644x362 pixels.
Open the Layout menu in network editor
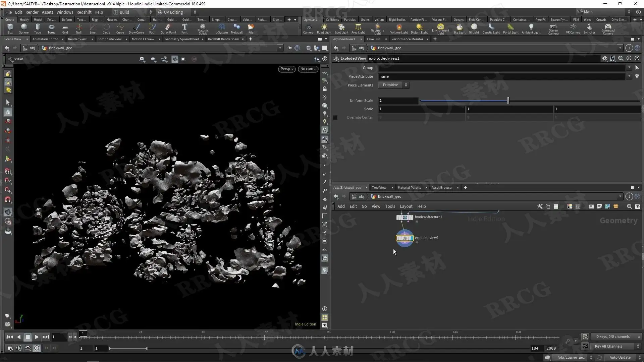[x=406, y=206]
